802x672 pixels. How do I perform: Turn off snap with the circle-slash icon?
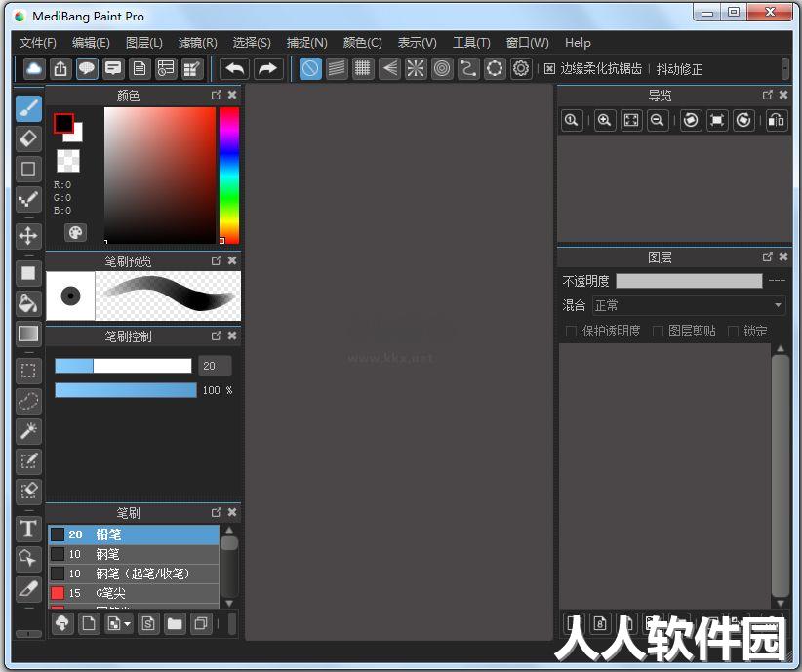pos(310,68)
